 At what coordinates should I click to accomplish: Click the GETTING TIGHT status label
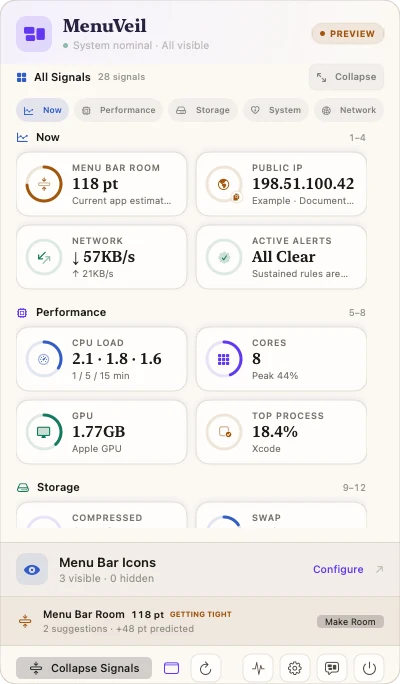click(x=201, y=614)
